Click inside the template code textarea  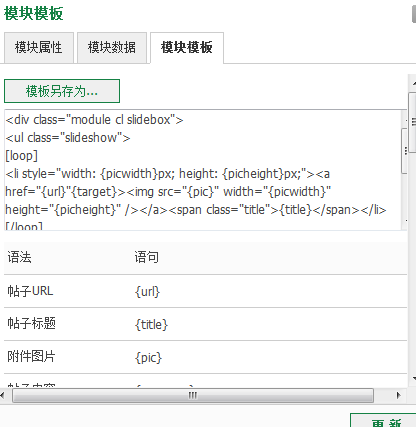(x=203, y=170)
